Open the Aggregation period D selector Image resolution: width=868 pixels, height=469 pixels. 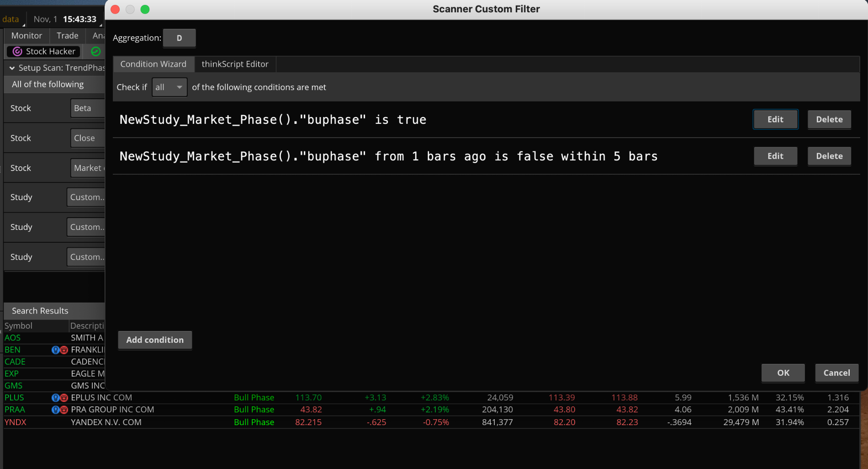tap(179, 38)
